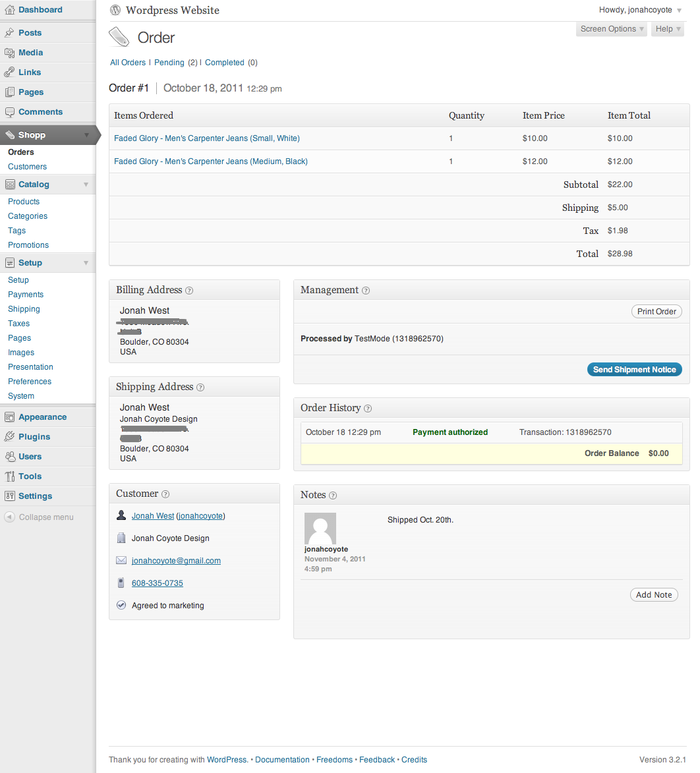Open the Credits footer link
The image size is (700, 773).
414,760
